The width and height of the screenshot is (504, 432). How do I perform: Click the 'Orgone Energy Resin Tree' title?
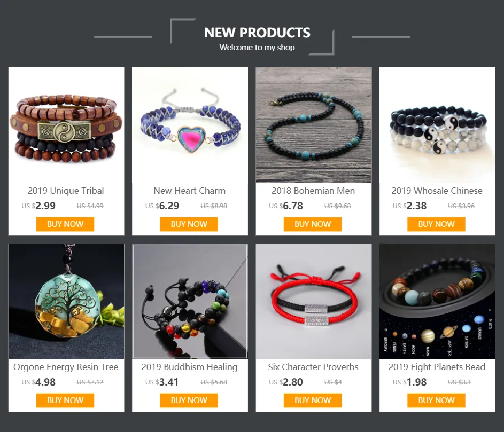(66, 367)
